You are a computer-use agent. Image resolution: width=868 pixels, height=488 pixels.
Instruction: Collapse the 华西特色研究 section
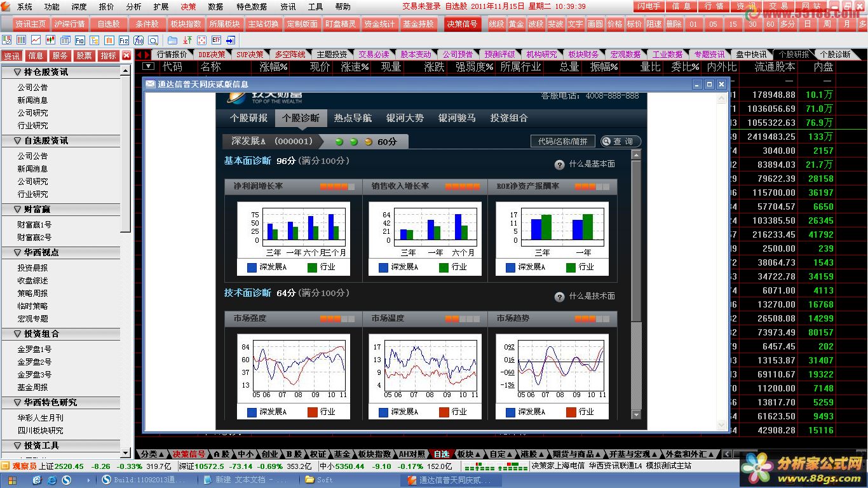(17, 402)
